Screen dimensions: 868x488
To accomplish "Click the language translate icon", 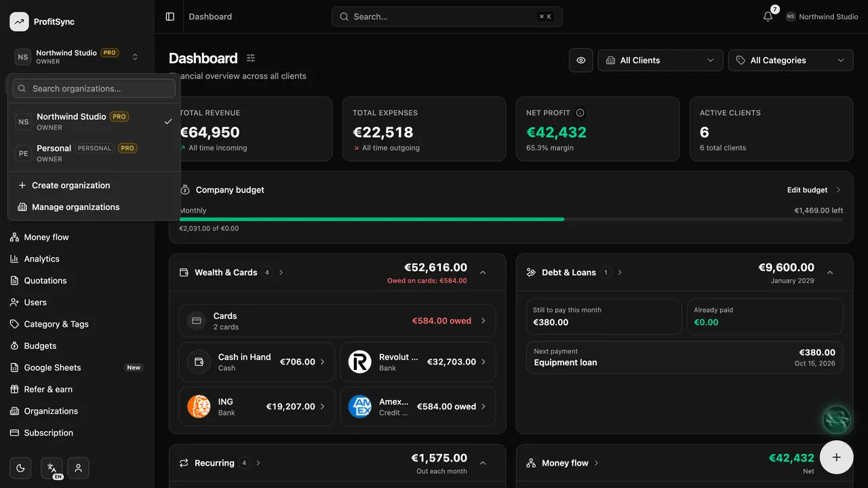I will click(x=52, y=468).
